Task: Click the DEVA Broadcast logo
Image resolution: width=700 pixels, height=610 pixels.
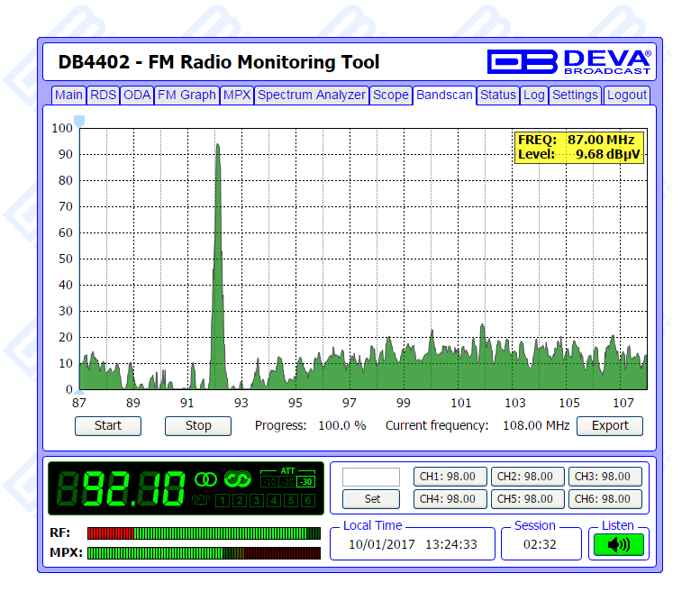Action: click(569, 61)
